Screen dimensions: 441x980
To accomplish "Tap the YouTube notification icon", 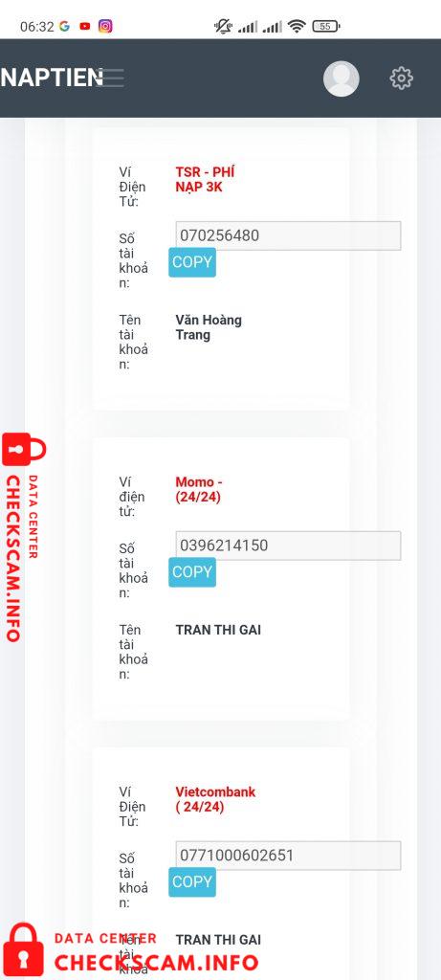I will (x=85, y=26).
